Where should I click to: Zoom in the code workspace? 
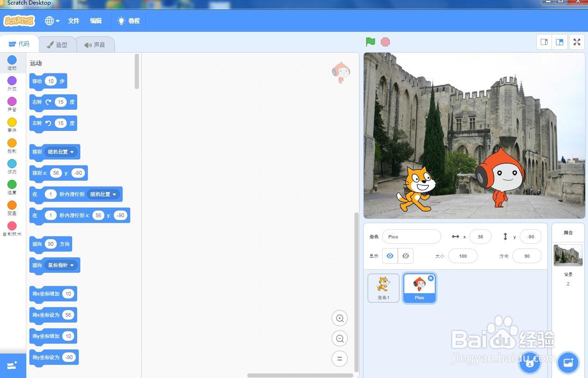point(340,318)
